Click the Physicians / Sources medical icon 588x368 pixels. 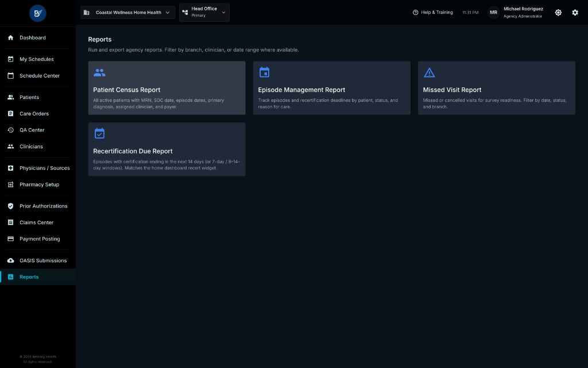click(10, 168)
